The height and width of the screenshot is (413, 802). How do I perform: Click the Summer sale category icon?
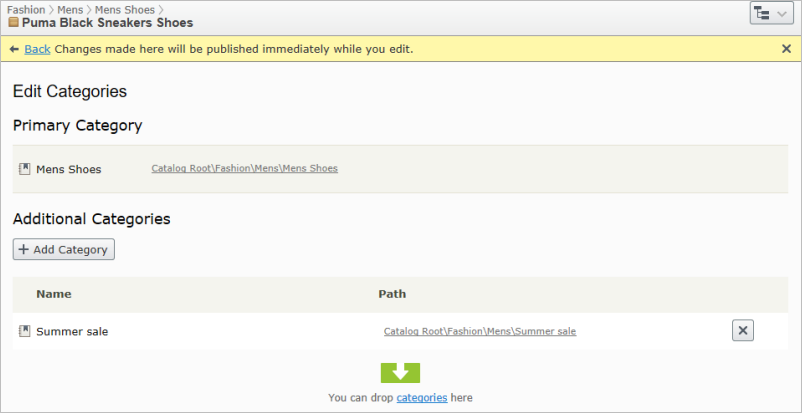(25, 331)
